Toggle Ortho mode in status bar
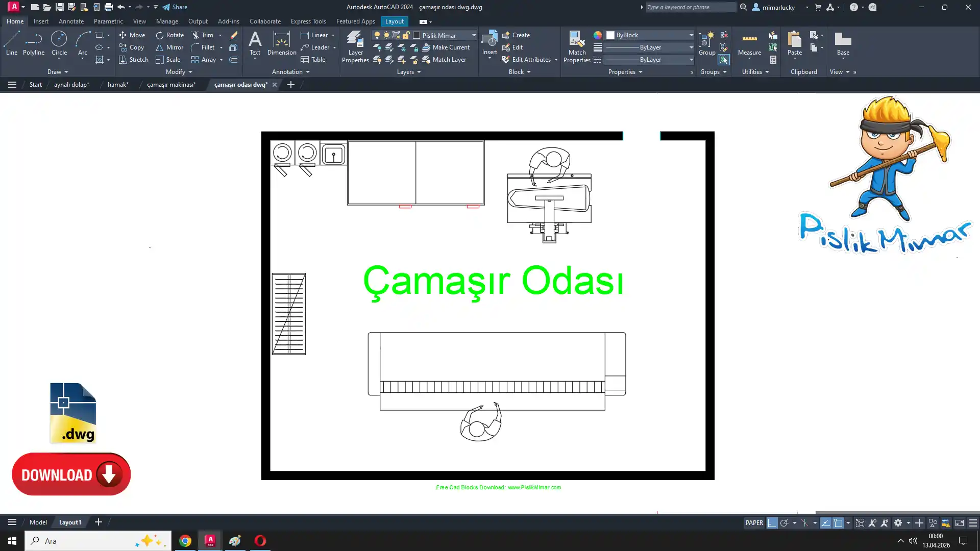The image size is (980, 551). coord(772,523)
